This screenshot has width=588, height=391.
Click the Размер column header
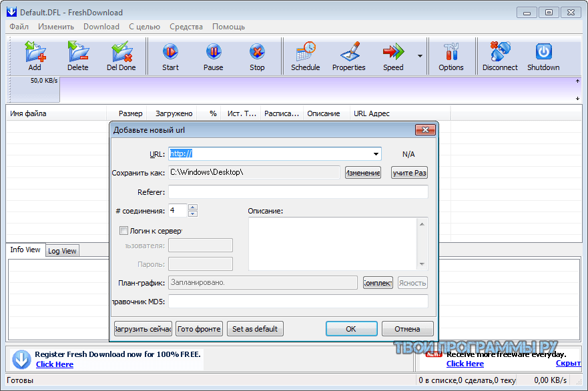(127, 113)
